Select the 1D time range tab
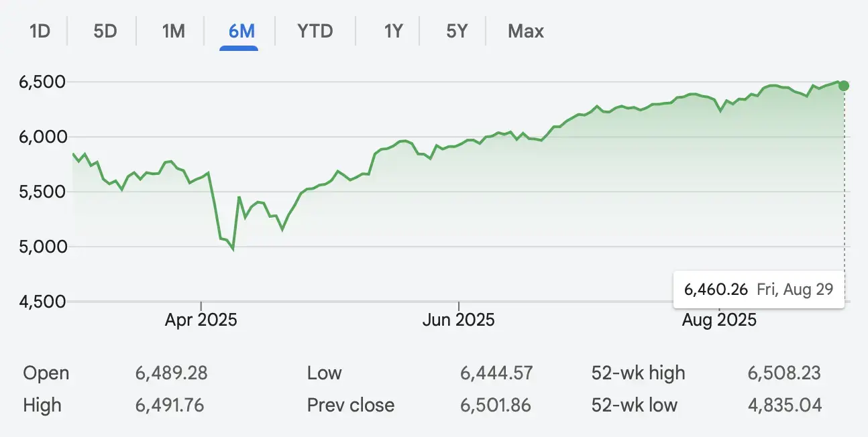 point(40,32)
